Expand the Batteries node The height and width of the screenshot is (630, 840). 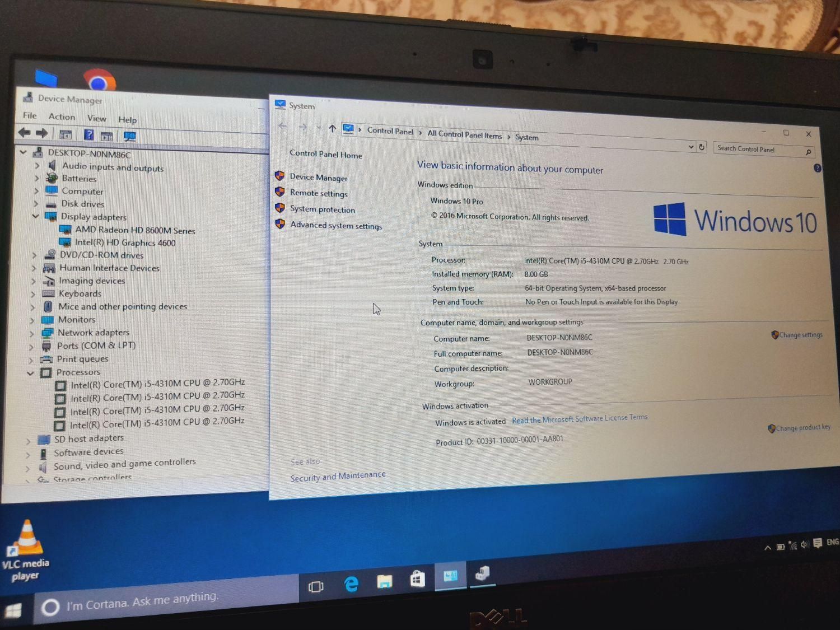click(37, 178)
